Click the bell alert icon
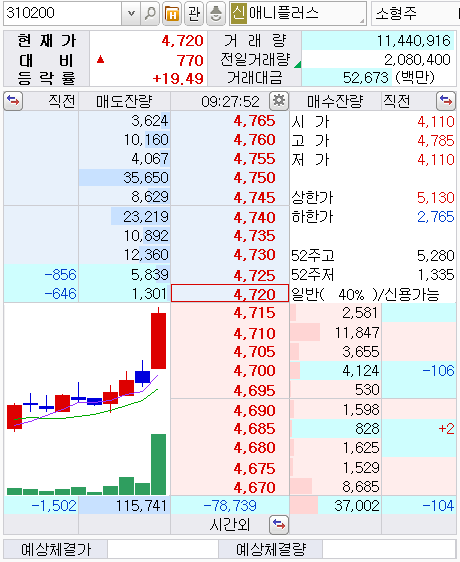460x562 pixels. tap(216, 14)
